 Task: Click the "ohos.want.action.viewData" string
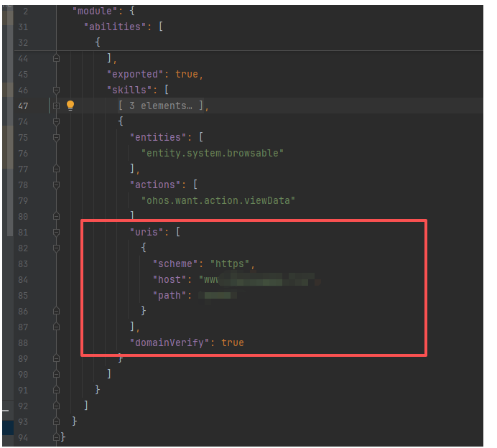tap(218, 200)
